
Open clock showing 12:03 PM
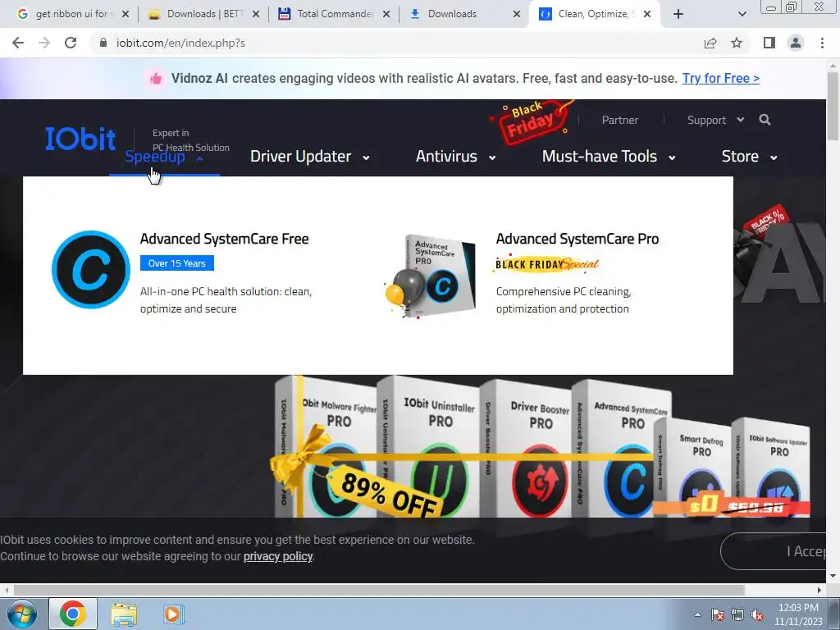coord(798,614)
